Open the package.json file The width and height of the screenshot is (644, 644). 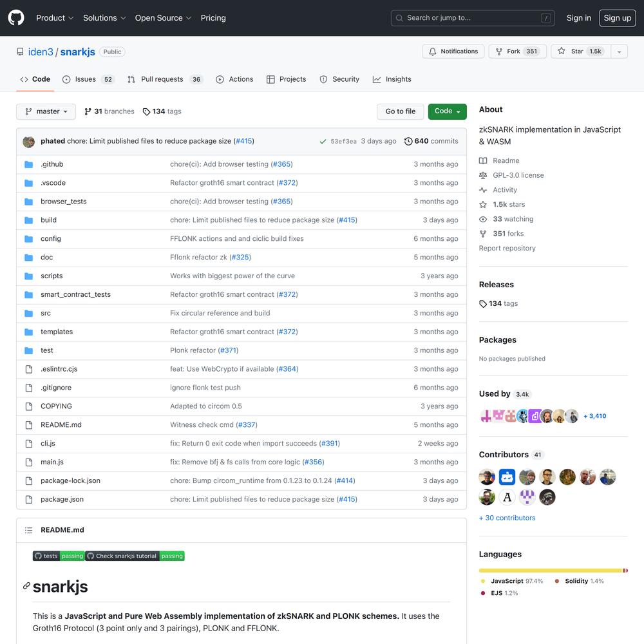[x=62, y=500]
